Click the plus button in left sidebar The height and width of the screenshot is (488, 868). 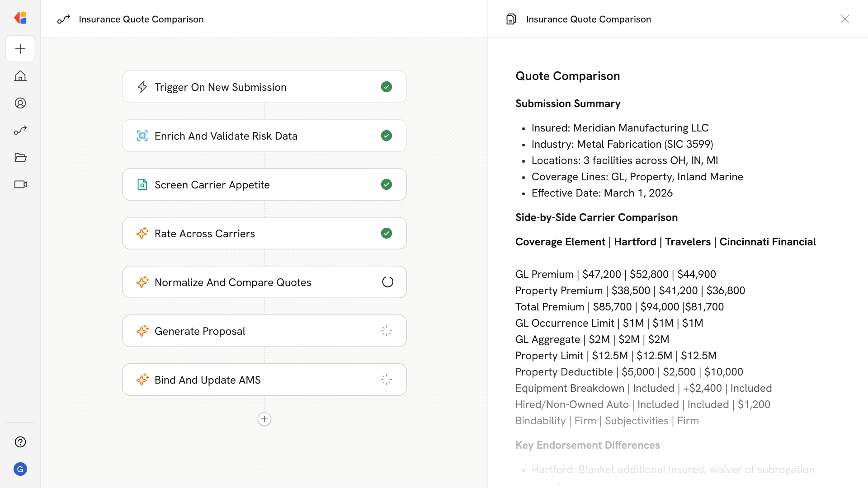(20, 49)
